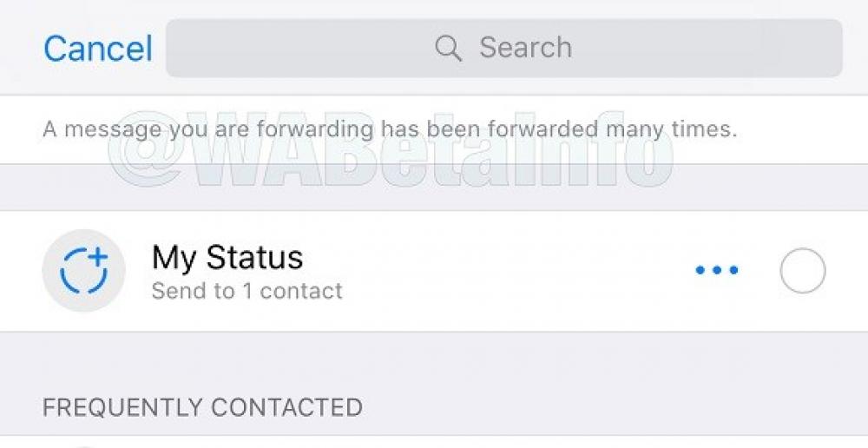Click the first dot of the ellipsis

[x=700, y=271]
